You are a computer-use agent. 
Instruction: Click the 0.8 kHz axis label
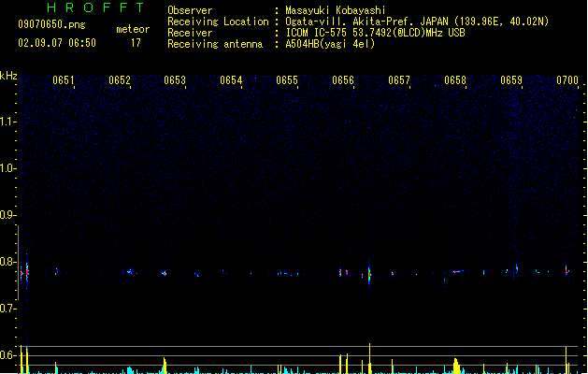[7, 262]
